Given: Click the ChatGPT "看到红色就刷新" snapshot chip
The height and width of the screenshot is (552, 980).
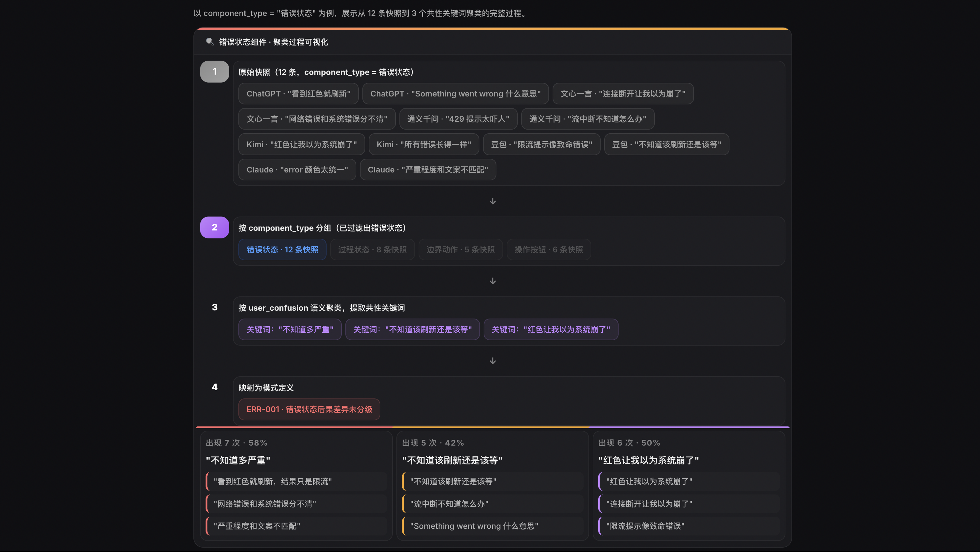Looking at the screenshot, I should coord(298,94).
